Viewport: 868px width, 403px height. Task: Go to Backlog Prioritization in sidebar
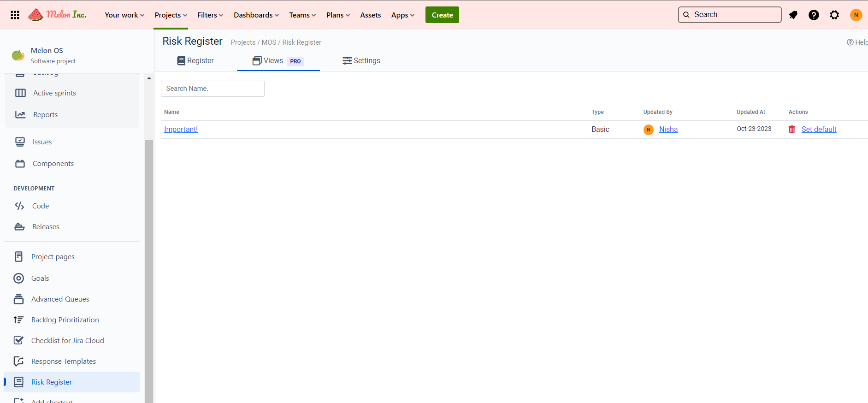pyautogui.click(x=65, y=320)
